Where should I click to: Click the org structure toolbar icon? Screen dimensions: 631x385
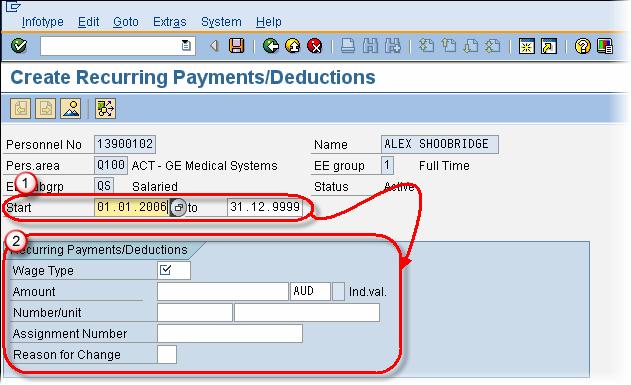tap(105, 108)
